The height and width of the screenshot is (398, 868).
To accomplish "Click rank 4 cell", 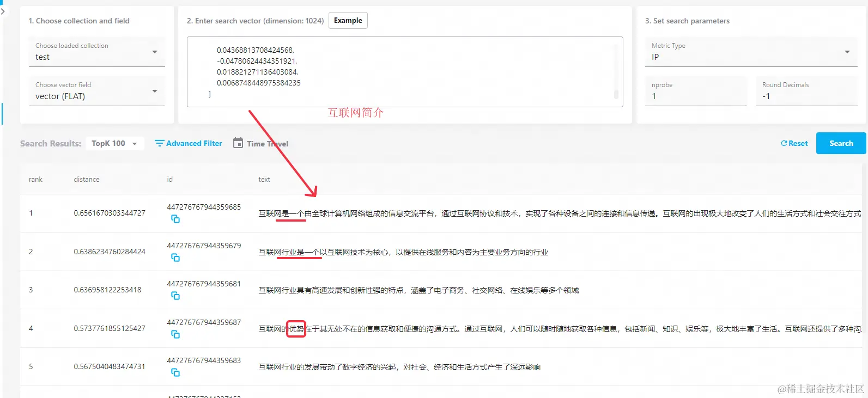I will pyautogui.click(x=31, y=328).
